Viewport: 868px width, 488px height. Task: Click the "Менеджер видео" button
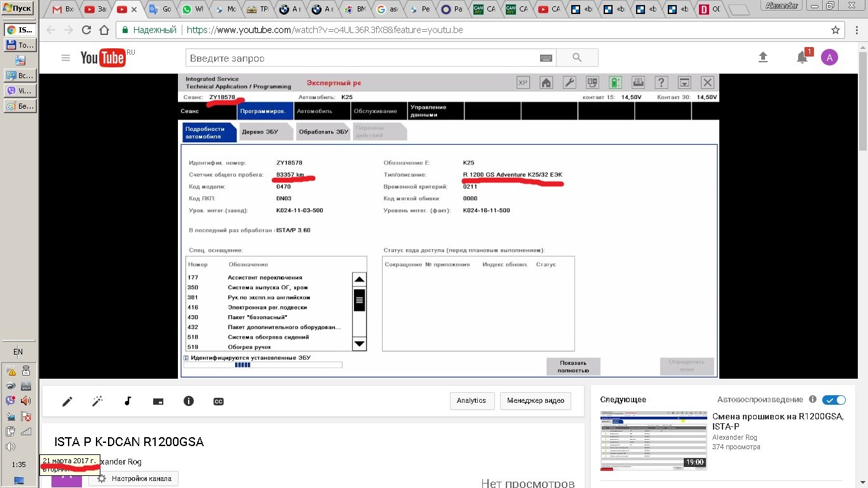535,401
